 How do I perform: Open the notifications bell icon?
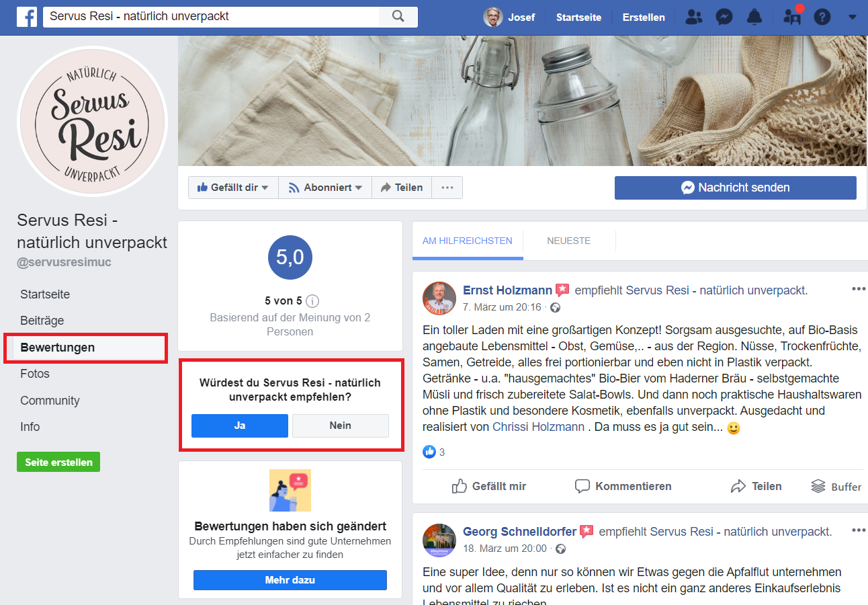point(754,17)
